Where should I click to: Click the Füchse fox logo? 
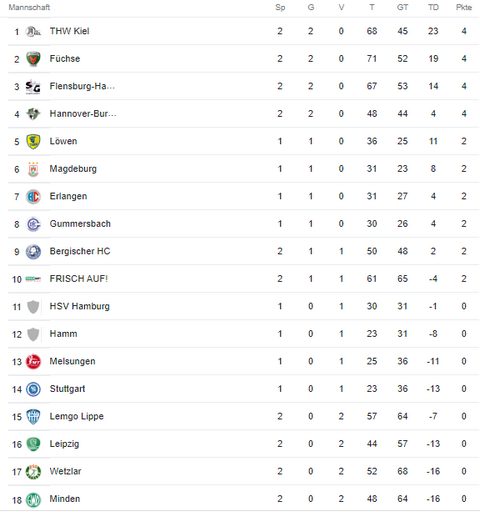(33, 59)
